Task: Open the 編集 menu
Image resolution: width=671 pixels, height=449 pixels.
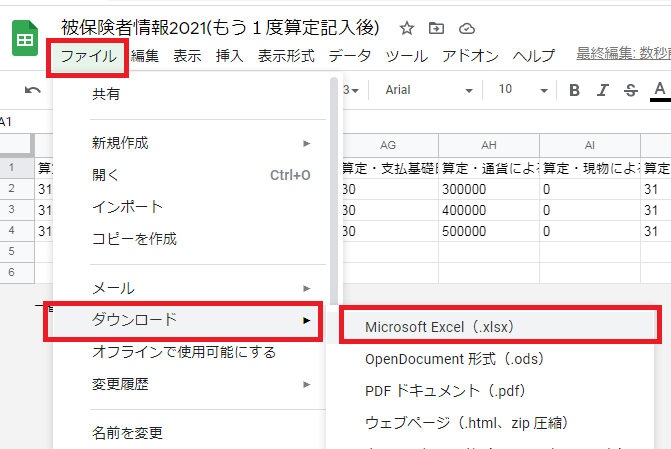Action: pyautogui.click(x=145, y=56)
